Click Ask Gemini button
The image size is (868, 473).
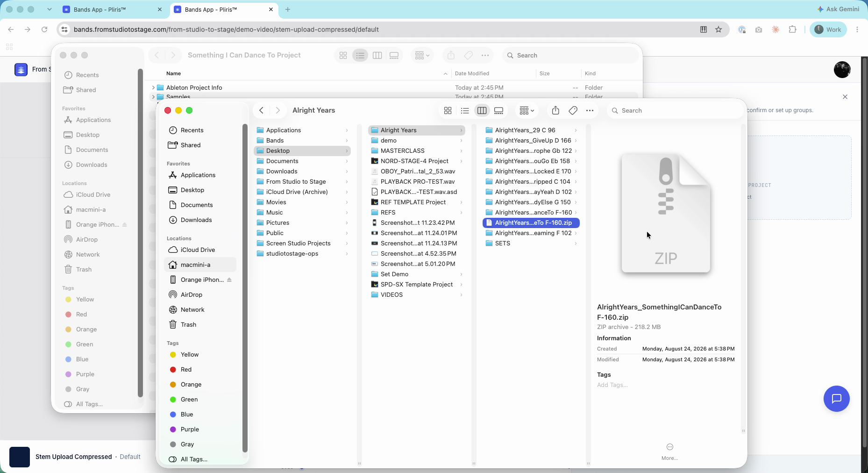click(x=839, y=9)
